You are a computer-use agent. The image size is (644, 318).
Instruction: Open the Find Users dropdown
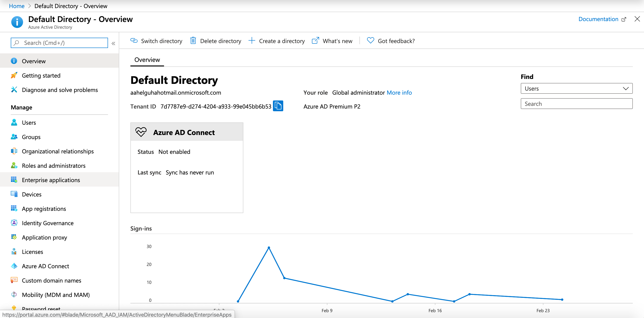[576, 89]
